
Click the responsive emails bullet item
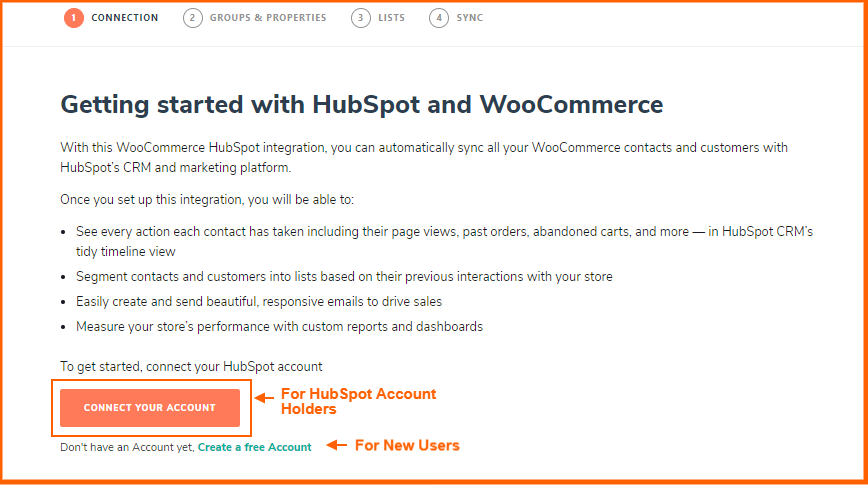(259, 302)
